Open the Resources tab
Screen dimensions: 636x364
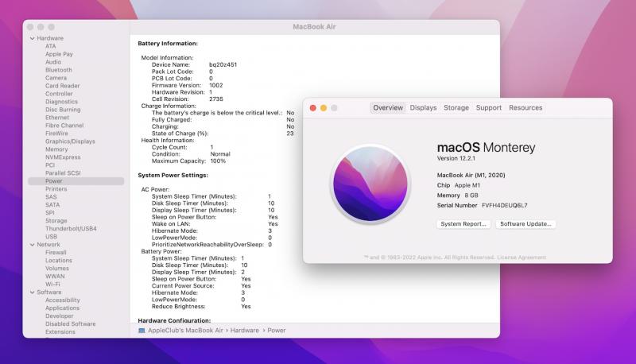click(x=525, y=108)
